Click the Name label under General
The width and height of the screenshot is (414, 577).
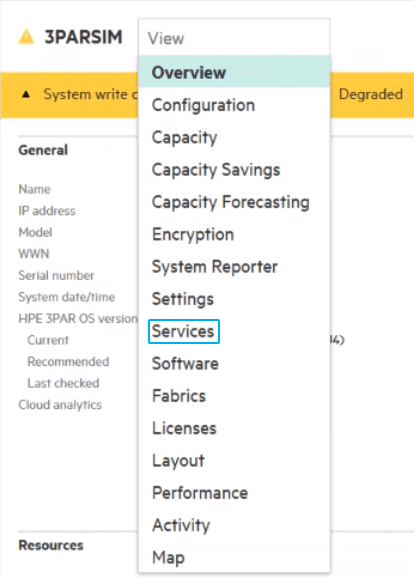(x=34, y=190)
